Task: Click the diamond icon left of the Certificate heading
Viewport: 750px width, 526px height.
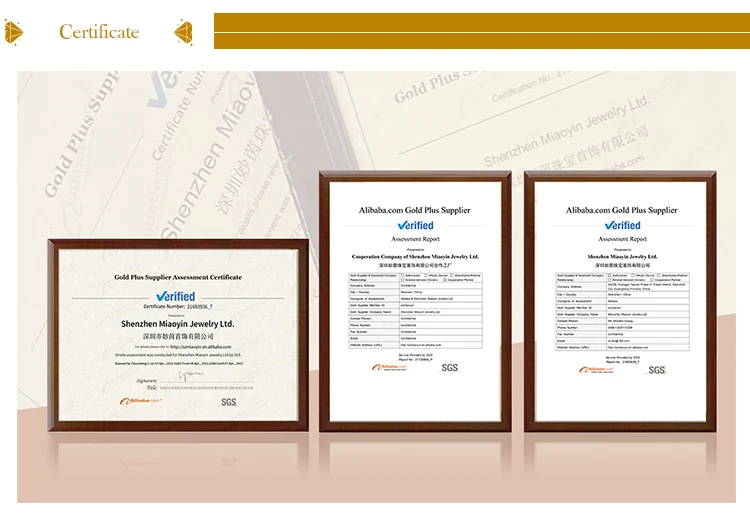Action: 13,32
